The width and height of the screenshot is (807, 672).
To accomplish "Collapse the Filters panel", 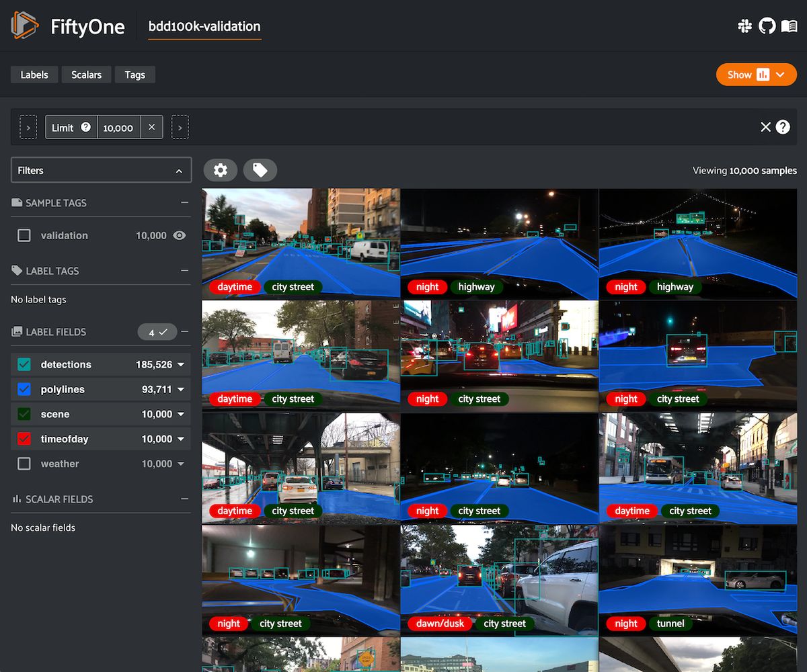I will (x=180, y=170).
